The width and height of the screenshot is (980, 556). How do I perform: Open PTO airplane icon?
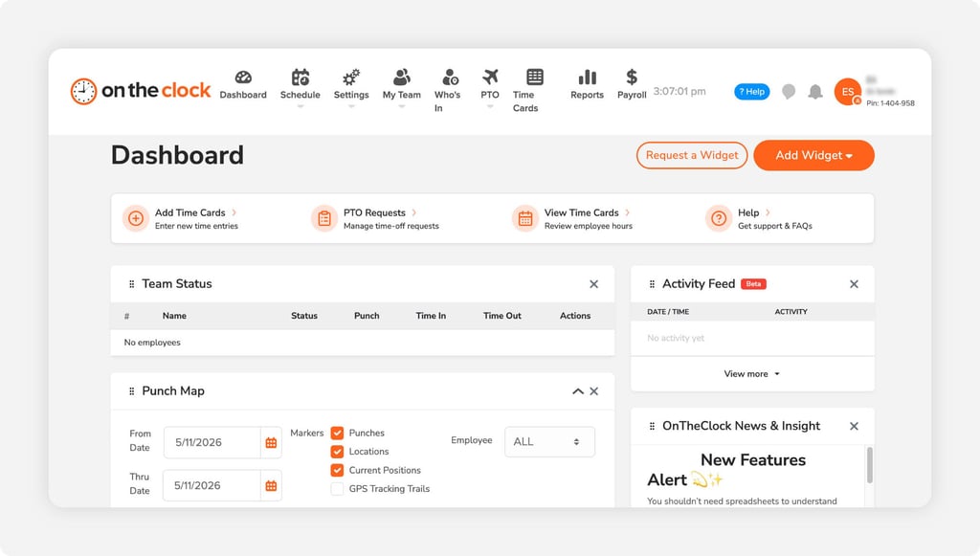(x=490, y=77)
